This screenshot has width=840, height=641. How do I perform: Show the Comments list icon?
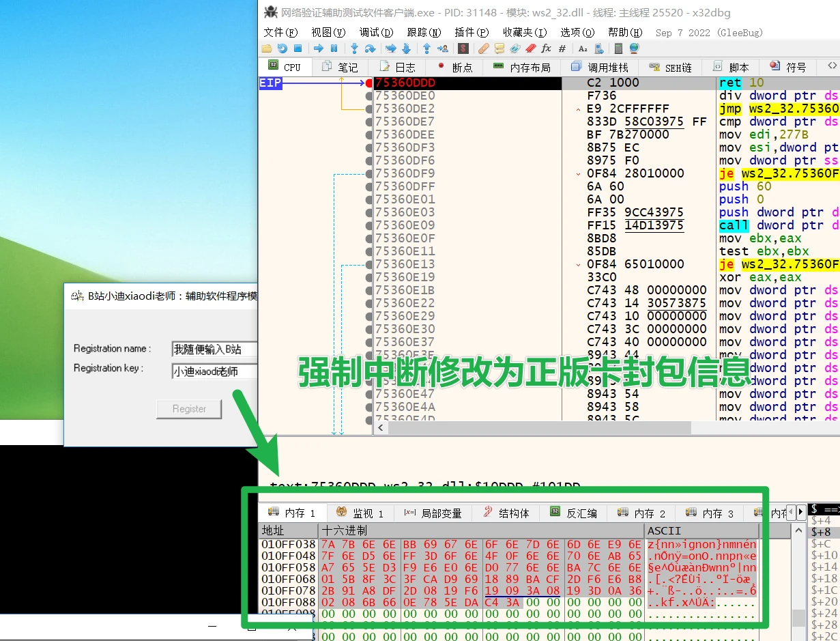point(499,48)
